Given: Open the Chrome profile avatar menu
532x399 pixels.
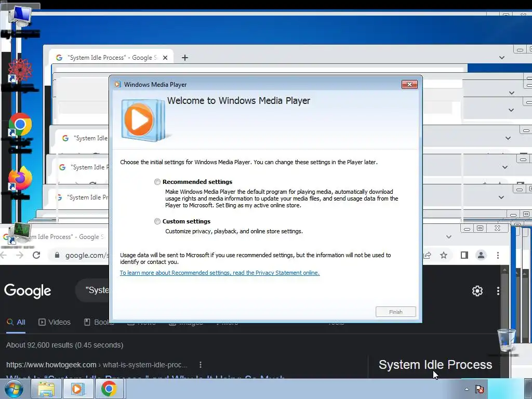Looking at the screenshot, I should (x=481, y=255).
